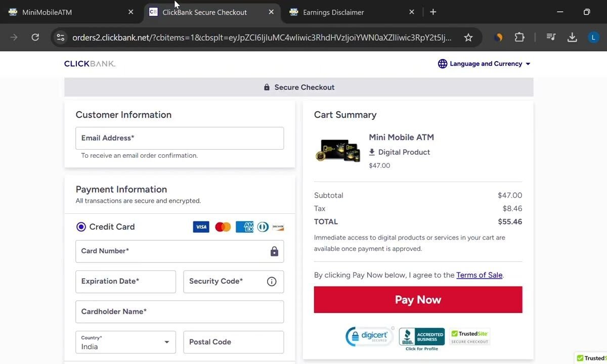
Task: Click the BBB Accredited Business badge
Action: [421, 338]
